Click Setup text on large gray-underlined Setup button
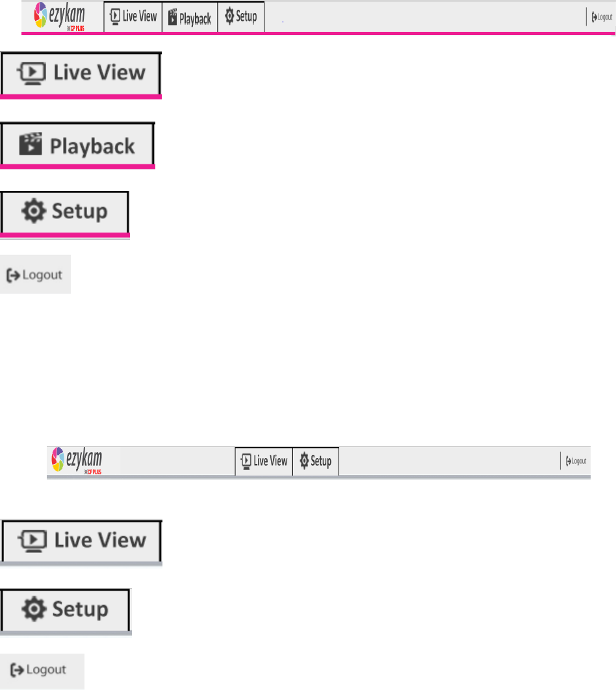Image resolution: width=616 pixels, height=690 pixels. point(80,609)
